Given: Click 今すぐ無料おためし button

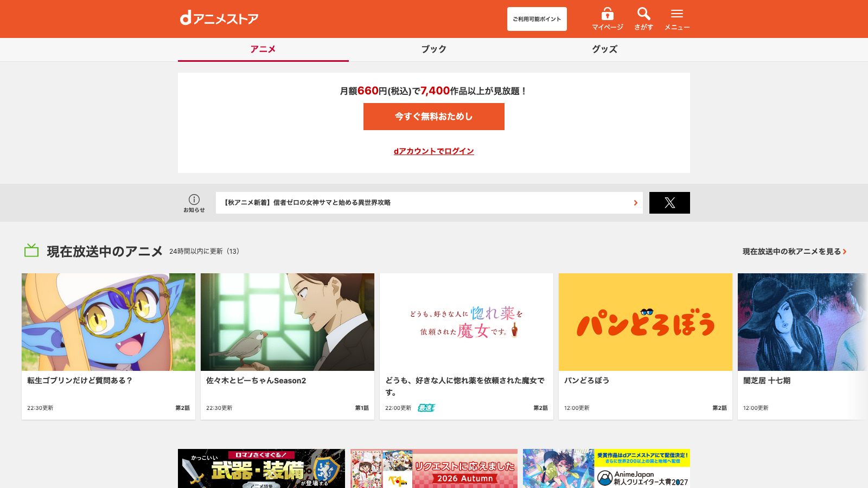Looking at the screenshot, I should (x=434, y=117).
